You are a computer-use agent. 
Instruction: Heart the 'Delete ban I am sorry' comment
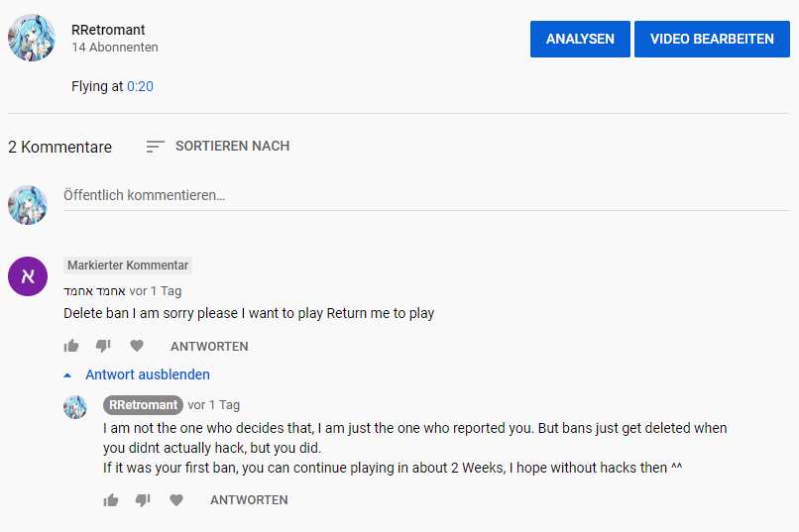pyautogui.click(x=137, y=346)
